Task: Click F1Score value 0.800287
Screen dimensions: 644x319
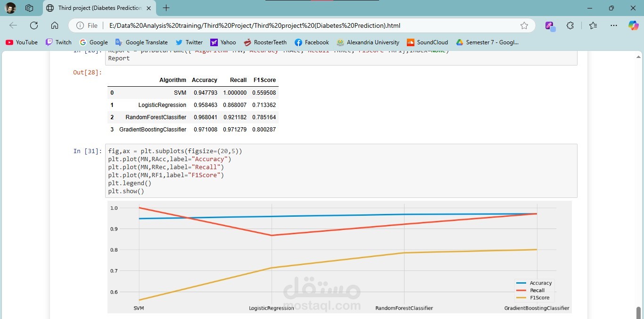Action: (264, 130)
